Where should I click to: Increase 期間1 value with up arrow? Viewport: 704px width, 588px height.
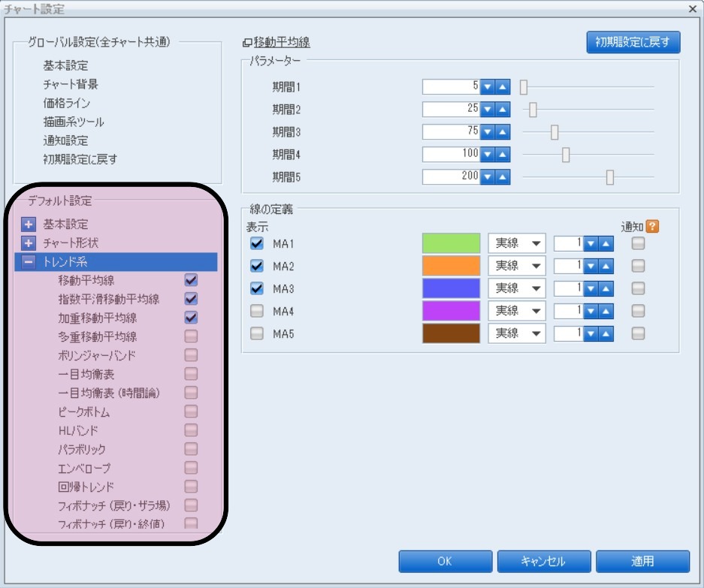503,87
